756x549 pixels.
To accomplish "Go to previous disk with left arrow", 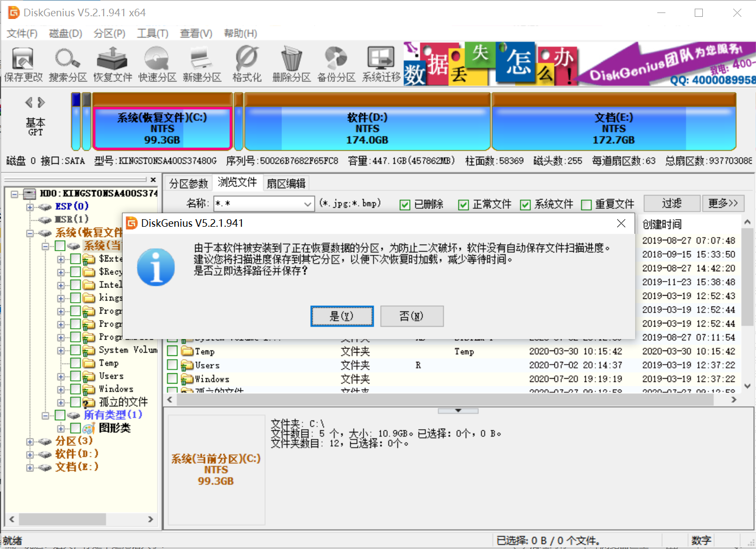I will coord(29,102).
